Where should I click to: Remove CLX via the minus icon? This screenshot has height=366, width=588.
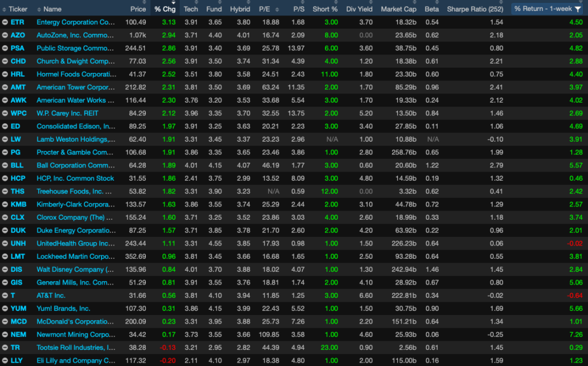[x=5, y=217]
